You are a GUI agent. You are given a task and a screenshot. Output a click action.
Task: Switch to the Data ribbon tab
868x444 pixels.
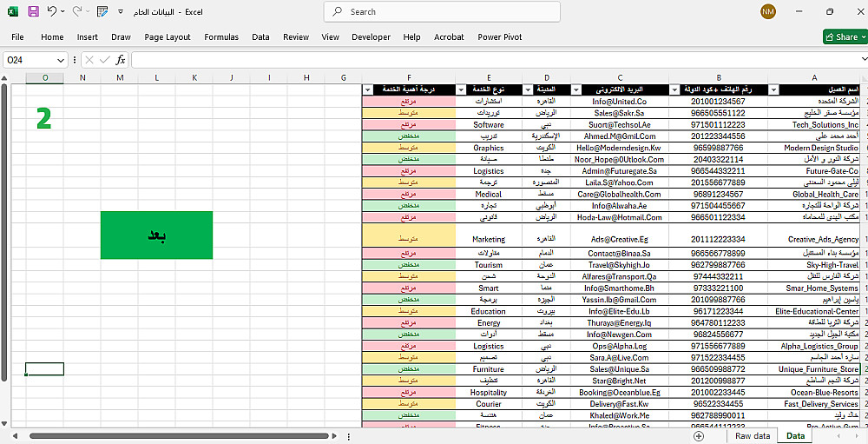tap(260, 37)
